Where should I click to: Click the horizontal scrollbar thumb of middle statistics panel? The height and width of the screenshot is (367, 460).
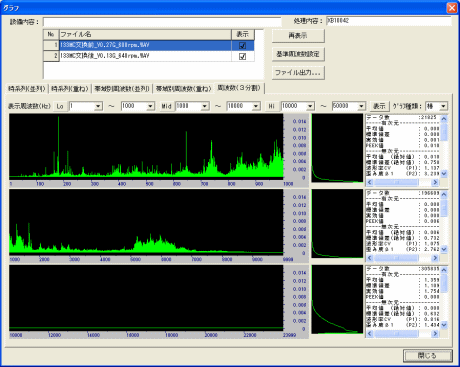(396, 258)
